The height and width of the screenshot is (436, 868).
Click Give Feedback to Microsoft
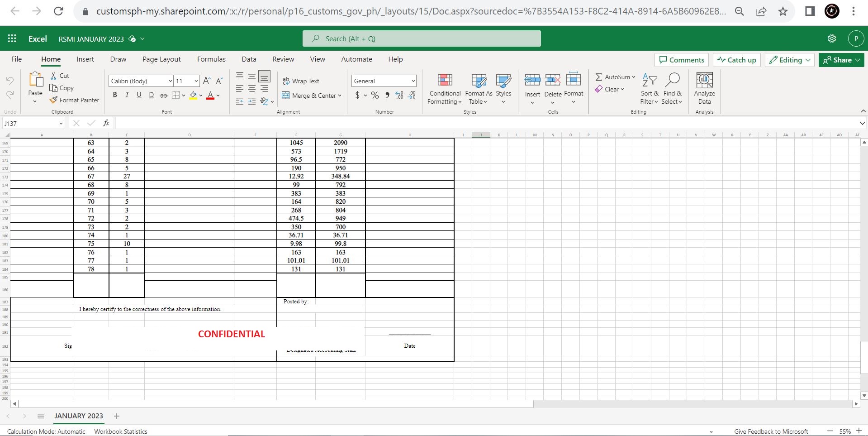tap(771, 431)
